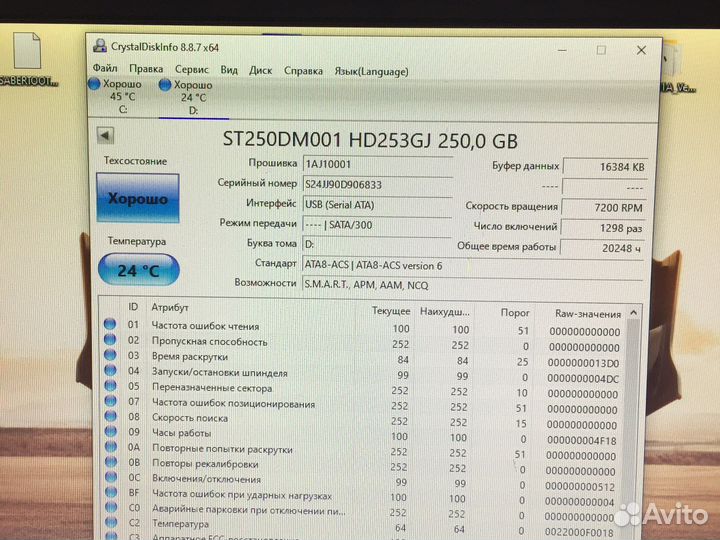This screenshot has width=720, height=540.
Task: Select row Повторные попытки раскрутки
Action: click(362, 451)
